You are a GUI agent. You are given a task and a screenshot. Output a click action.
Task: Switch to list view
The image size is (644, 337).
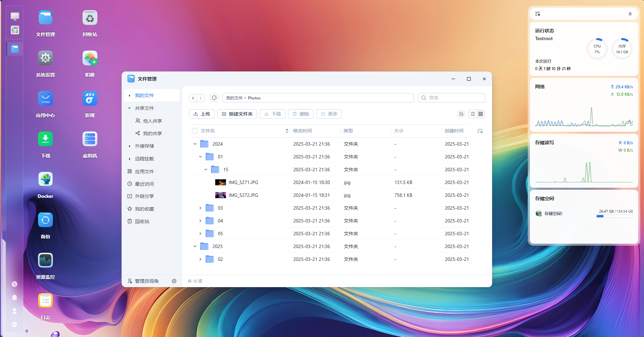473,114
